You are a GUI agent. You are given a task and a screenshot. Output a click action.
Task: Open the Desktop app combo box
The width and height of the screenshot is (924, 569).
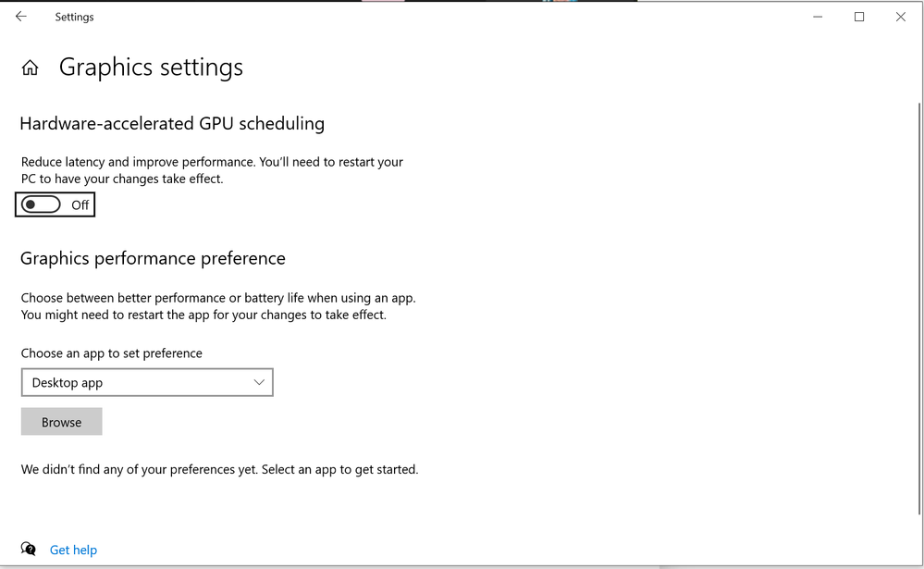147,382
